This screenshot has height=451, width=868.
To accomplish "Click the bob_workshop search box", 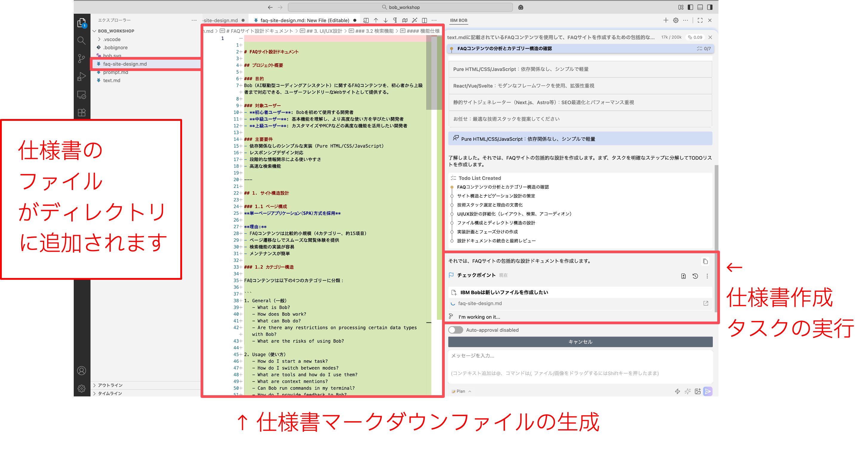I will (400, 7).
